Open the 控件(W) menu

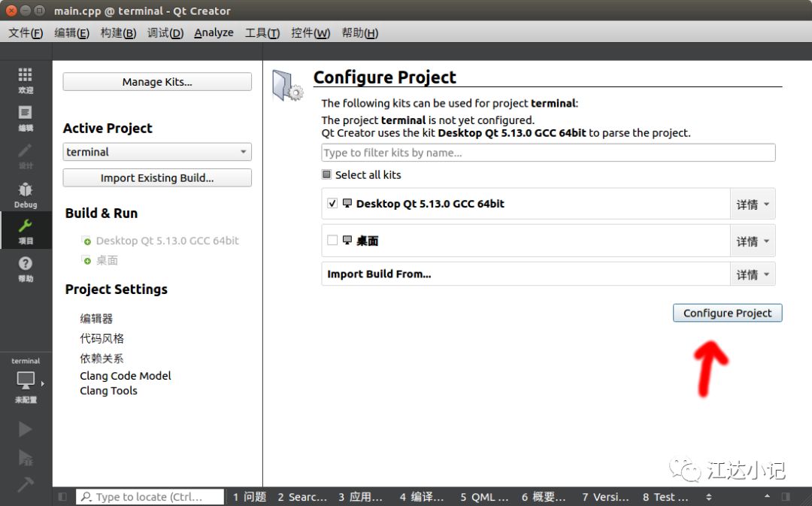point(311,32)
